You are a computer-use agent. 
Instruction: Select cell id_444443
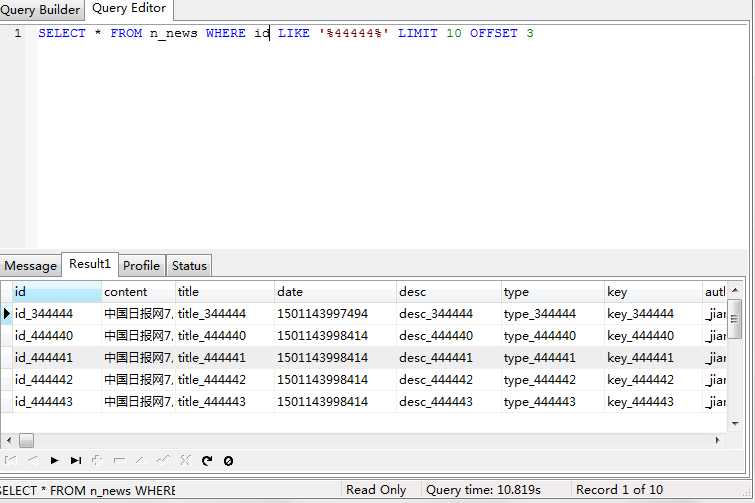[57, 401]
